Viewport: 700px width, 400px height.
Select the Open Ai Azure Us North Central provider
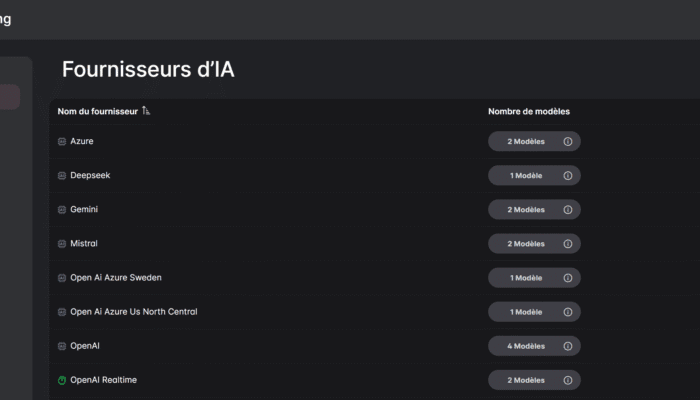click(133, 312)
